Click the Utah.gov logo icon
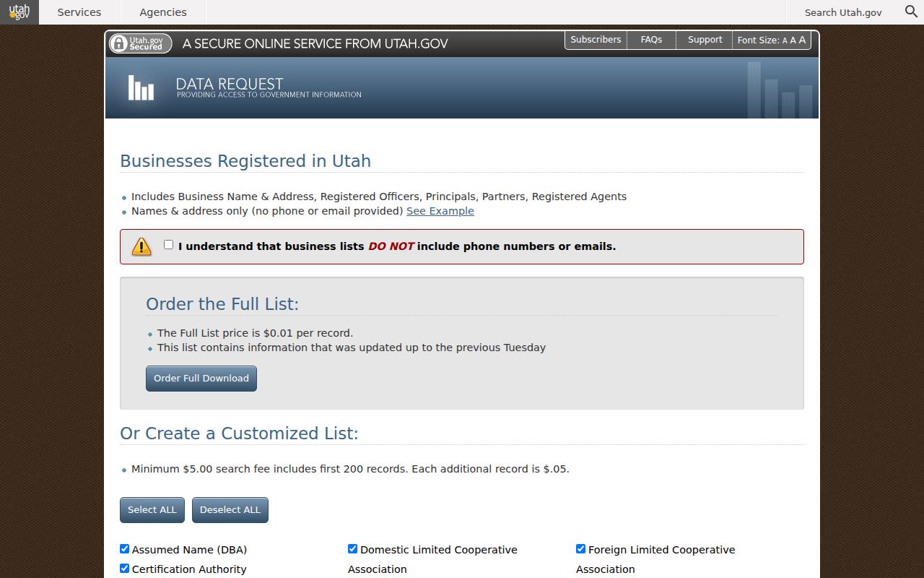The height and width of the screenshot is (578, 924). click(x=19, y=12)
